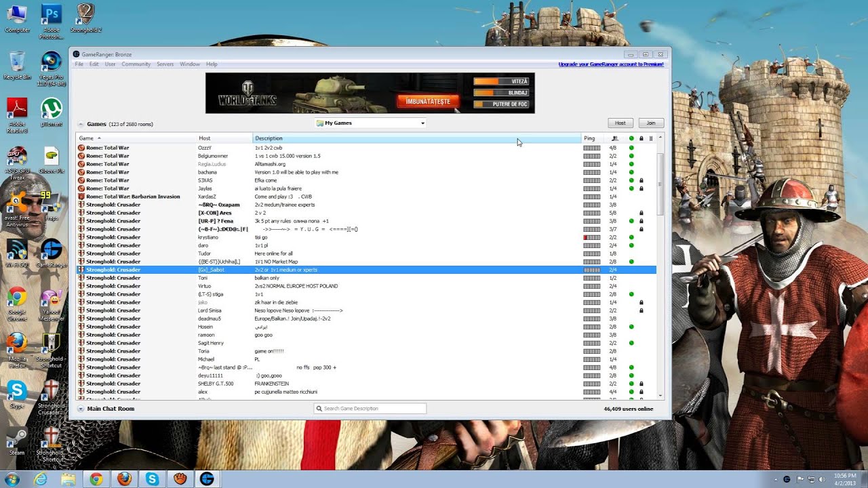
Task: Click the green status dot on Belgiumowner's row
Action: [x=631, y=155]
